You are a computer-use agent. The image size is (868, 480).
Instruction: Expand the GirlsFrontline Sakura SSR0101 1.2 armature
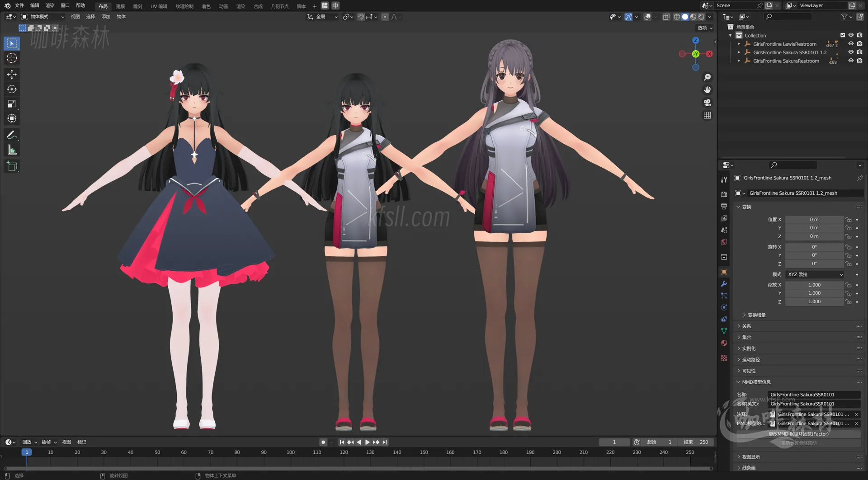740,52
